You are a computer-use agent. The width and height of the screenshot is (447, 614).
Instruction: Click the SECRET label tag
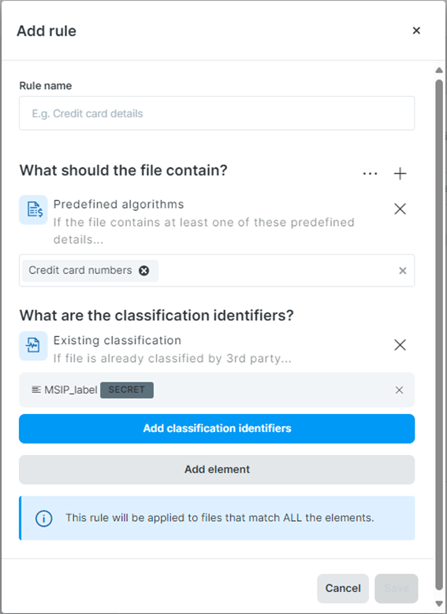pyautogui.click(x=127, y=390)
